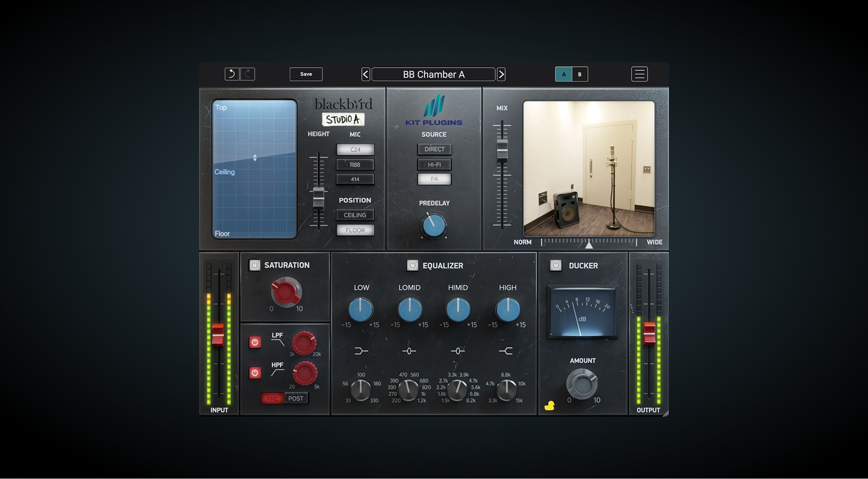The width and height of the screenshot is (868, 479).
Task: Click the mic height handle in the room graph
Action: [x=255, y=158]
